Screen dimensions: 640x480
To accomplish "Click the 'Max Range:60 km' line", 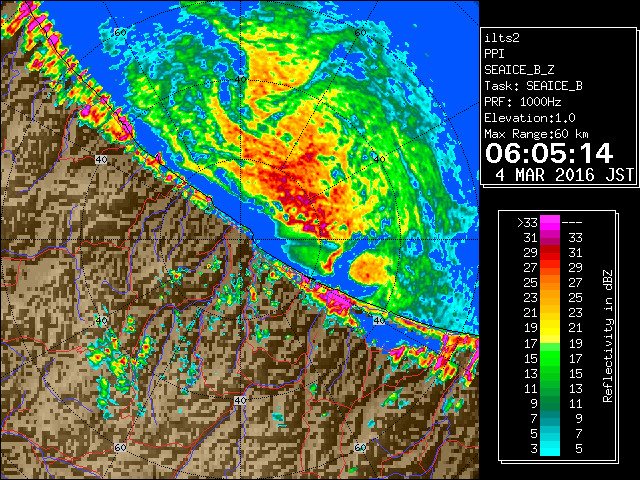I will (536, 134).
